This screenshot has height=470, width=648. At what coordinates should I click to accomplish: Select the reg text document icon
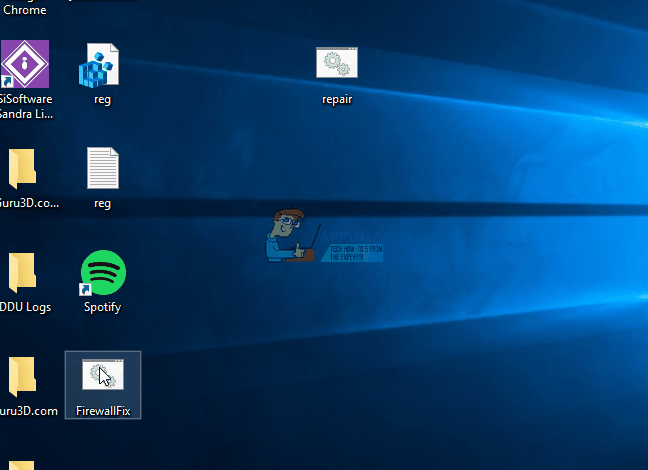pos(103,168)
